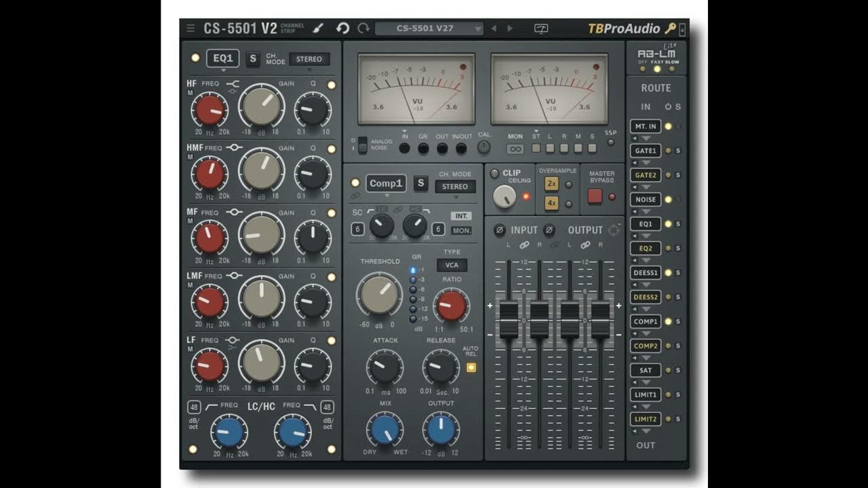Click the input L/R link chain icon
The width and height of the screenshot is (868, 488).
524,245
